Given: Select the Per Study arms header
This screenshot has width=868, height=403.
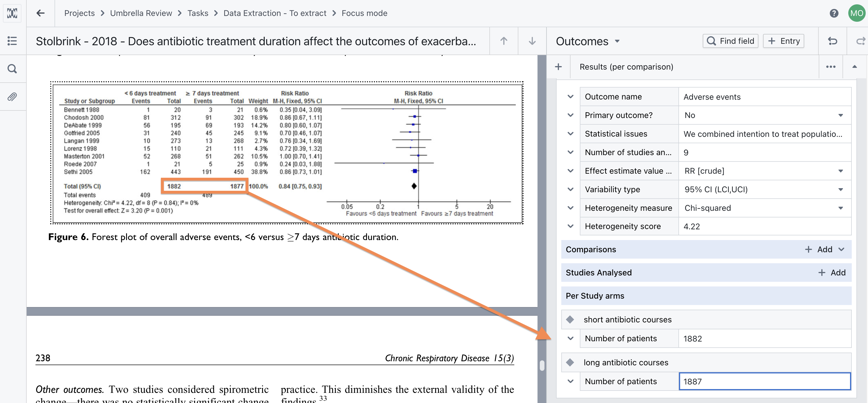Looking at the screenshot, I should 706,295.
